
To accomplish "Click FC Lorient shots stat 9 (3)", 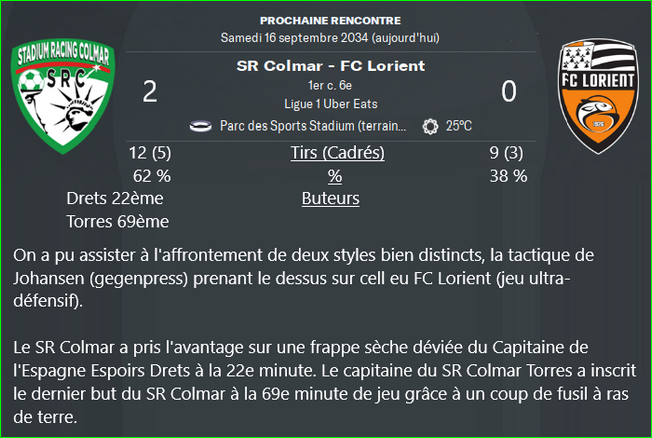I will point(506,153).
